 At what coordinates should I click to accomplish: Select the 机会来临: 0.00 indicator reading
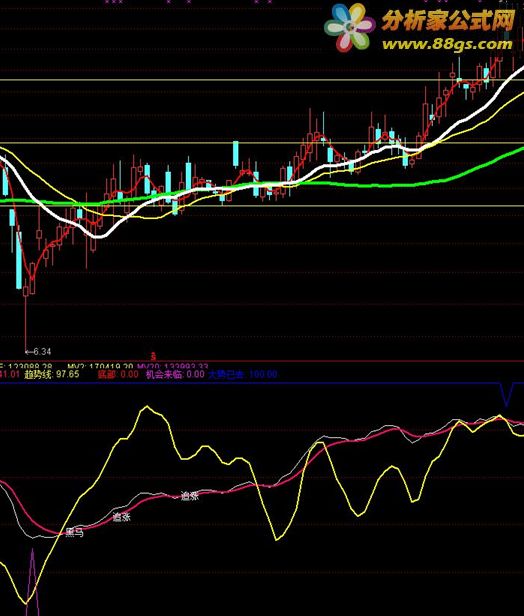coord(175,374)
